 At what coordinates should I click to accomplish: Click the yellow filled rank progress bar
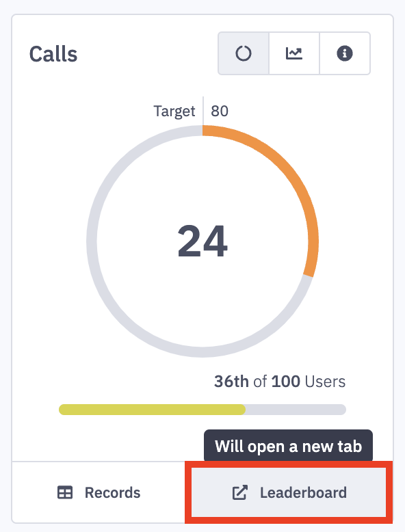pyautogui.click(x=152, y=410)
